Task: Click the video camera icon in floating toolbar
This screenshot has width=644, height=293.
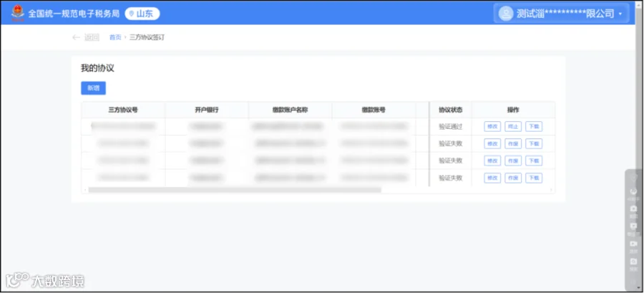Action: pyautogui.click(x=633, y=244)
